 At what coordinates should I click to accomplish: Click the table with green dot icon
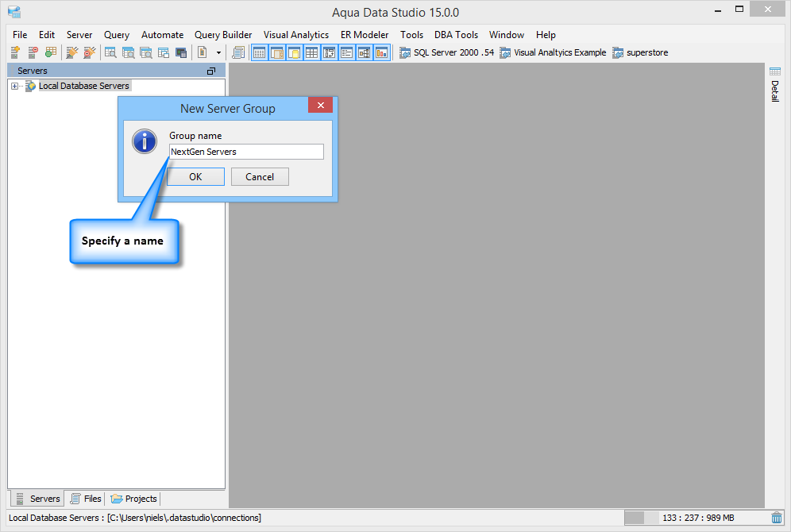click(51, 52)
